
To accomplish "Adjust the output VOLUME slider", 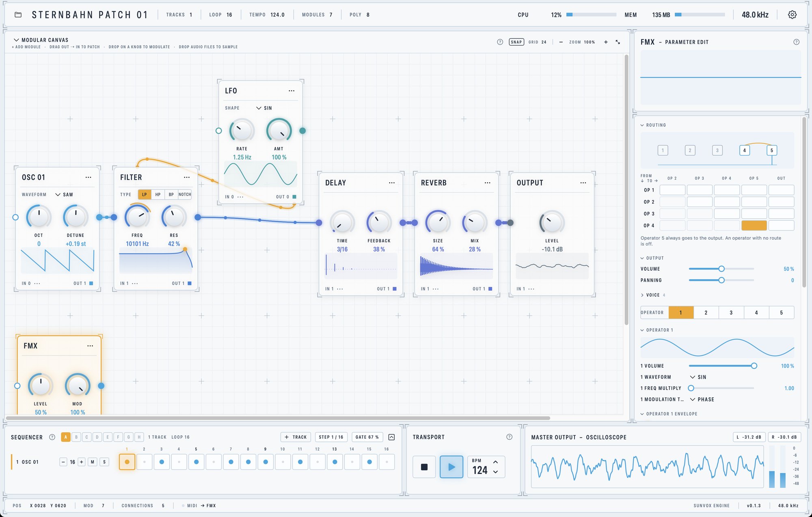I will pyautogui.click(x=721, y=269).
